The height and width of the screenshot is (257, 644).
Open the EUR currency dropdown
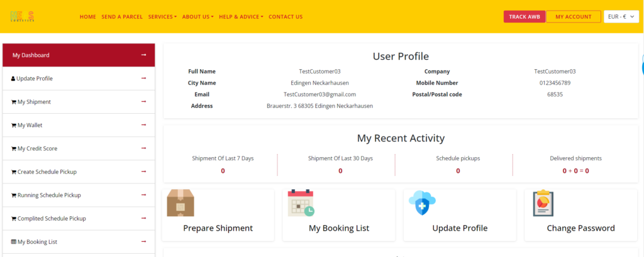point(621,17)
